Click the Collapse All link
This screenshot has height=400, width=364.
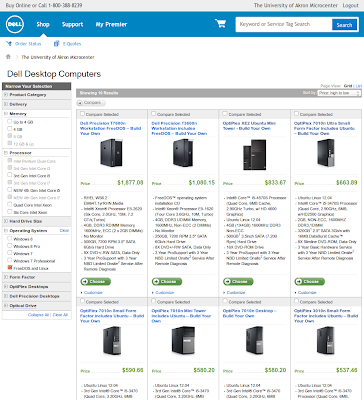[38, 315]
